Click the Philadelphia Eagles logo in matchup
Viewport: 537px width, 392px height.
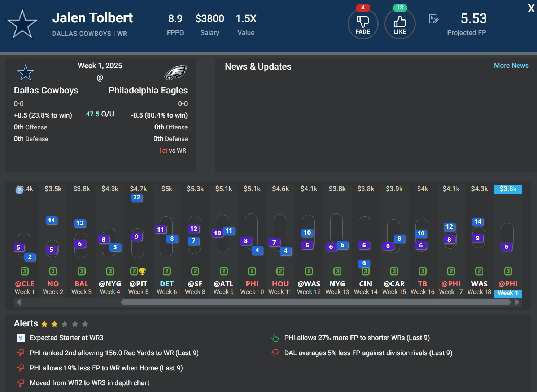coord(176,72)
